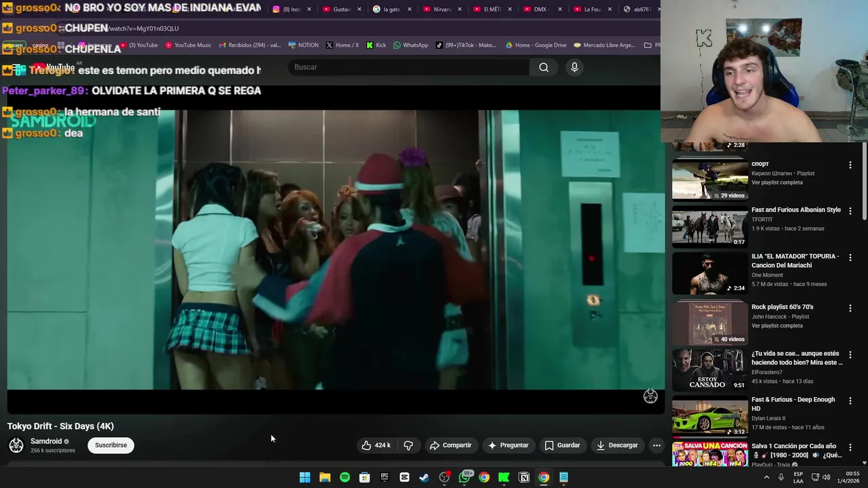Like the Tokyo Drift video

(377, 445)
